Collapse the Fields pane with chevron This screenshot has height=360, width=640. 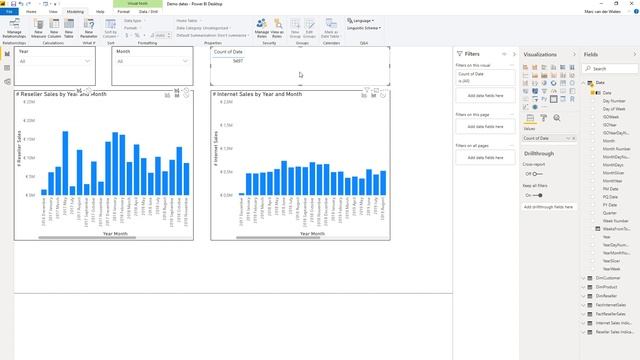635,54
